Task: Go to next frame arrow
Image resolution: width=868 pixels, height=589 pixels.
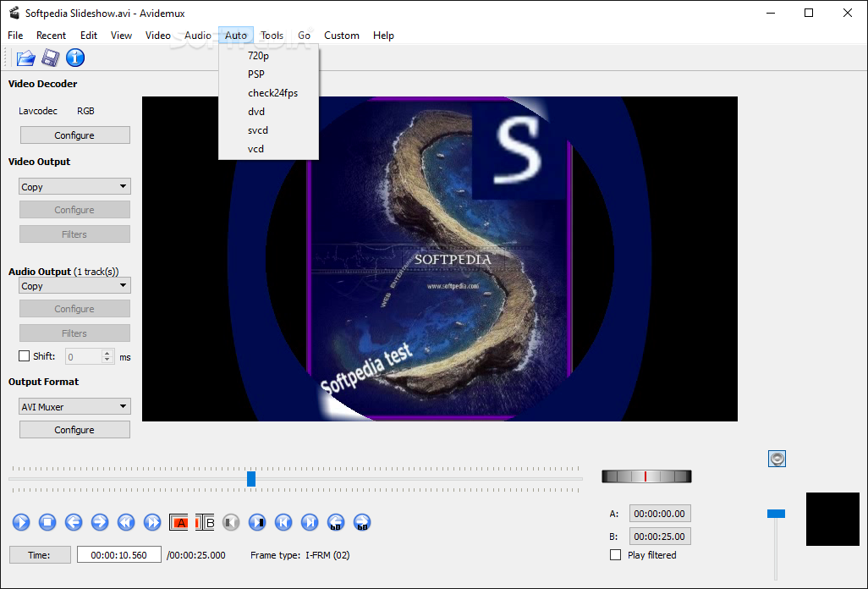Action: 100,522
